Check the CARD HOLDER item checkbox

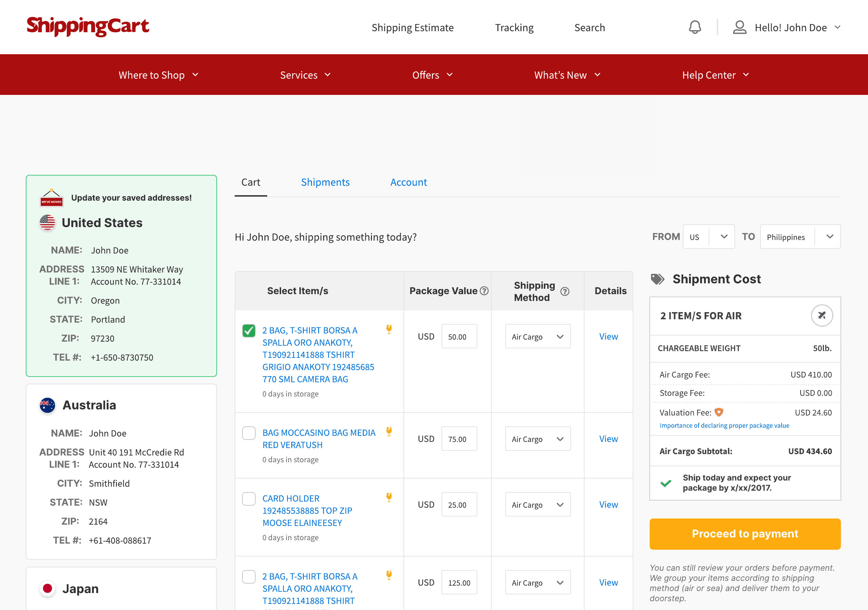pyautogui.click(x=249, y=499)
